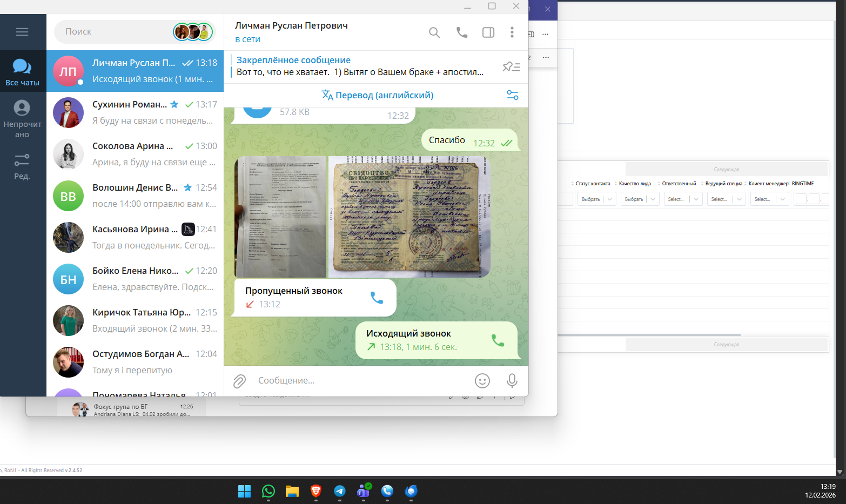Open the Клиент менеджер Select dropdown

tap(769, 199)
